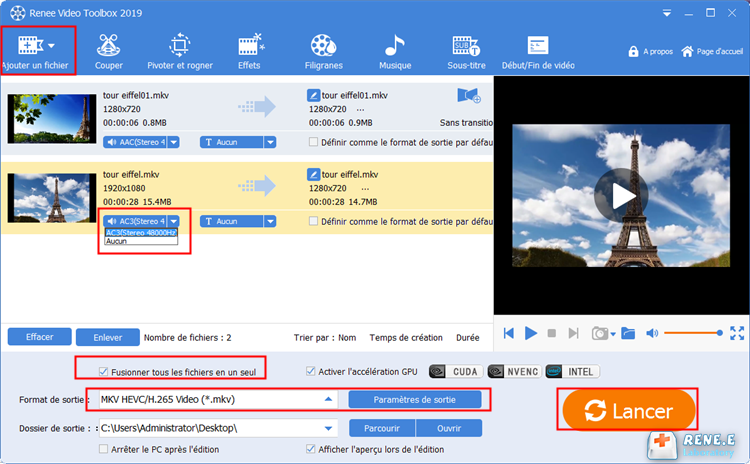
Task: Edit output name of tour eiffel01.mkv
Action: 313,95
